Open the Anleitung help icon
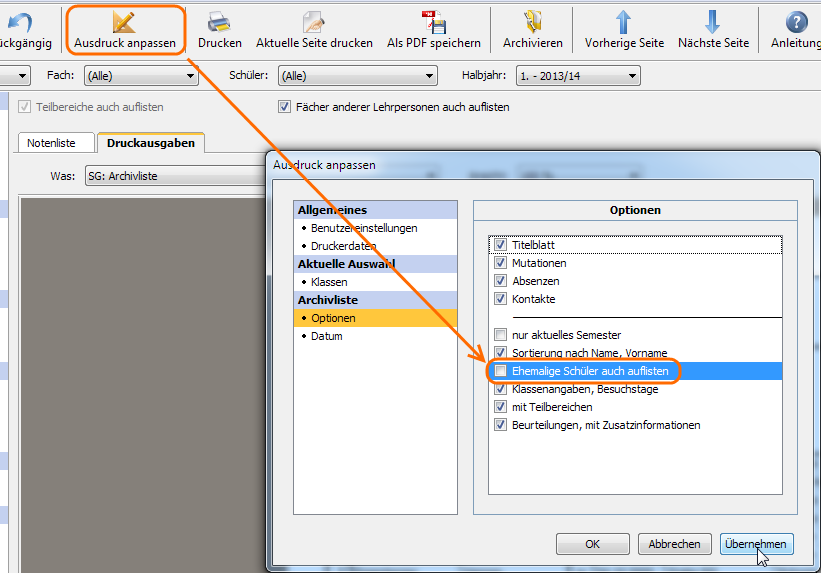Viewport: 821px width, 573px height. click(796, 22)
